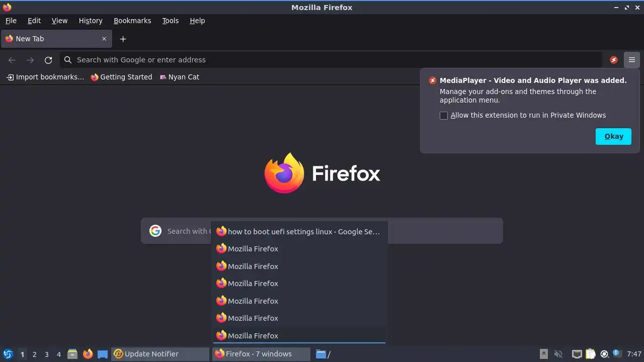Viewport: 644px width, 362px height.
Task: Open the network tray icon
Action: click(577, 354)
